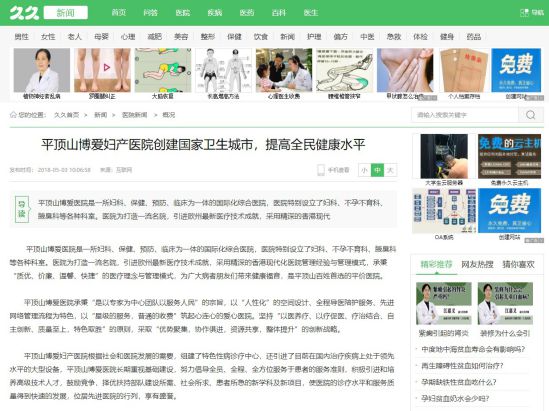Open the OA系统 diagram thumbnail
Viewport: 549px width, 411px height.
click(x=444, y=210)
